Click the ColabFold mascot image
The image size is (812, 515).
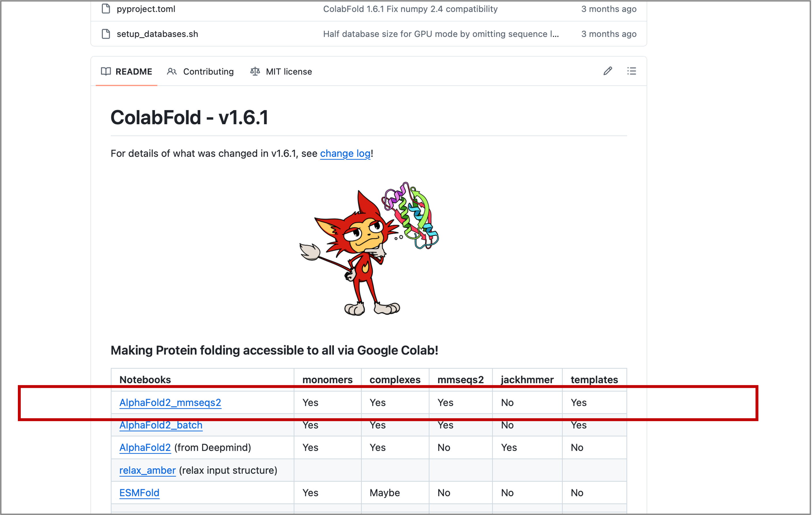coord(369,249)
